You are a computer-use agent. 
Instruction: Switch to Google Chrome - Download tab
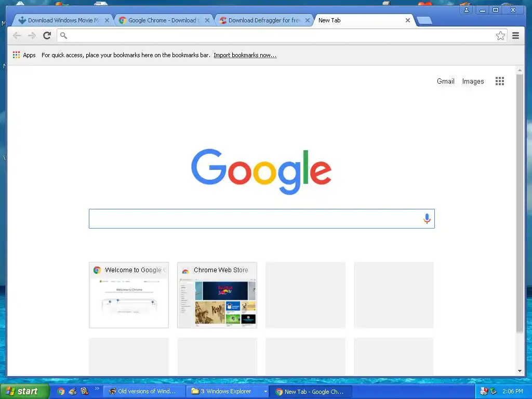(x=163, y=20)
